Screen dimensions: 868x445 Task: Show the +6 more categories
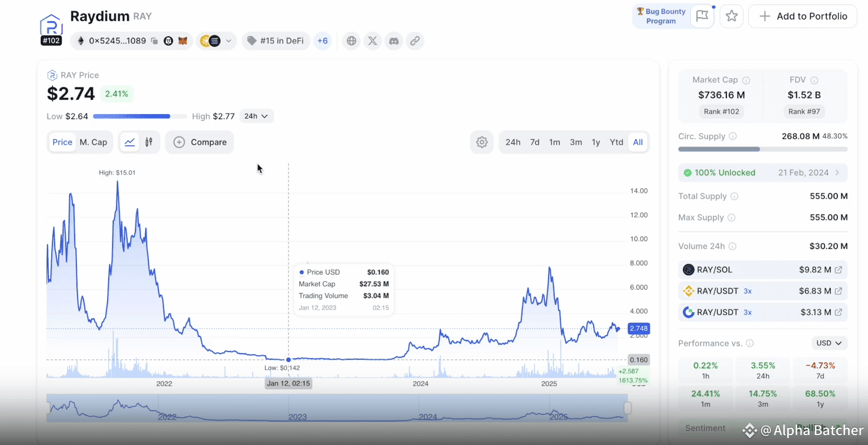click(323, 41)
